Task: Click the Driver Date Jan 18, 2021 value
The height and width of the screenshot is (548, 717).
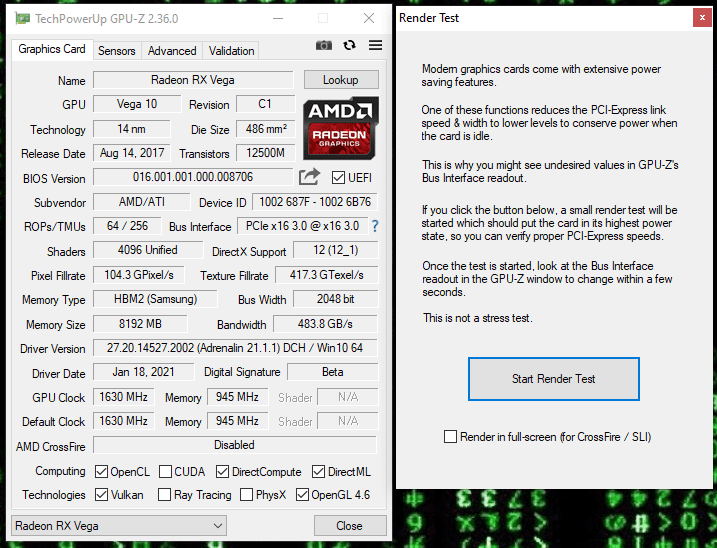Action: click(x=144, y=372)
